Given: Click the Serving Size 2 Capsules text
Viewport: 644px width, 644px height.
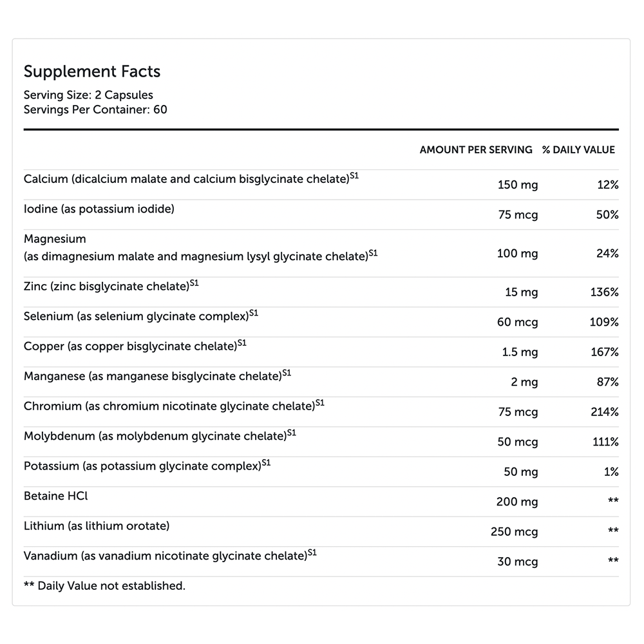Looking at the screenshot, I should coord(88,95).
